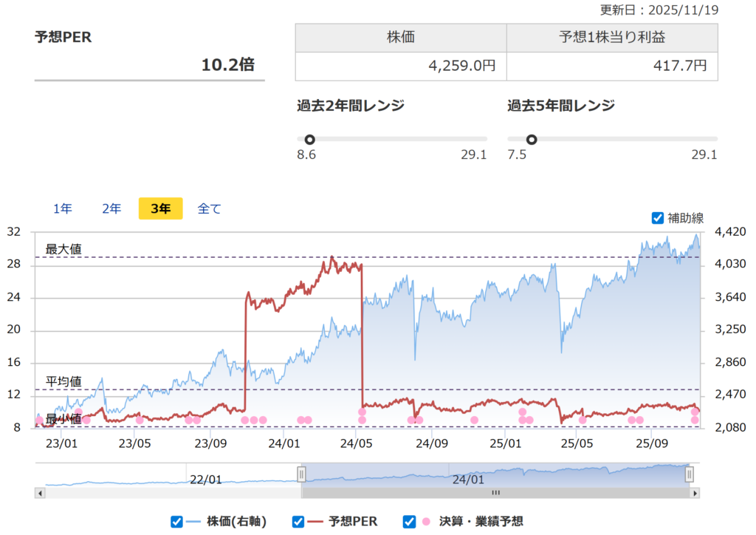The height and width of the screenshot is (535, 756).
Task: Click the 過去5年間レンジ slider marker at 7.5
Action: tap(533, 139)
